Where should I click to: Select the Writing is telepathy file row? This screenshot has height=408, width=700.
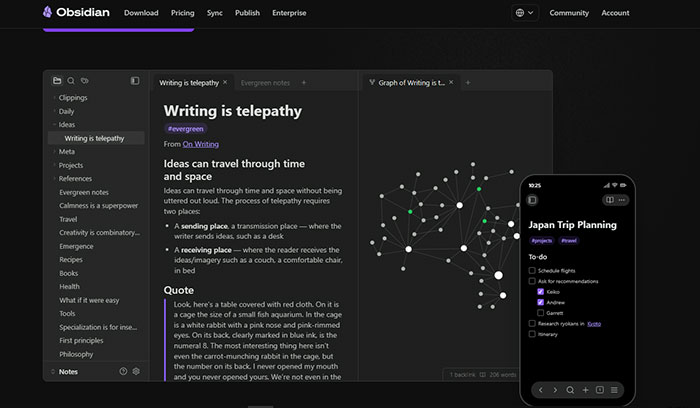pos(96,138)
